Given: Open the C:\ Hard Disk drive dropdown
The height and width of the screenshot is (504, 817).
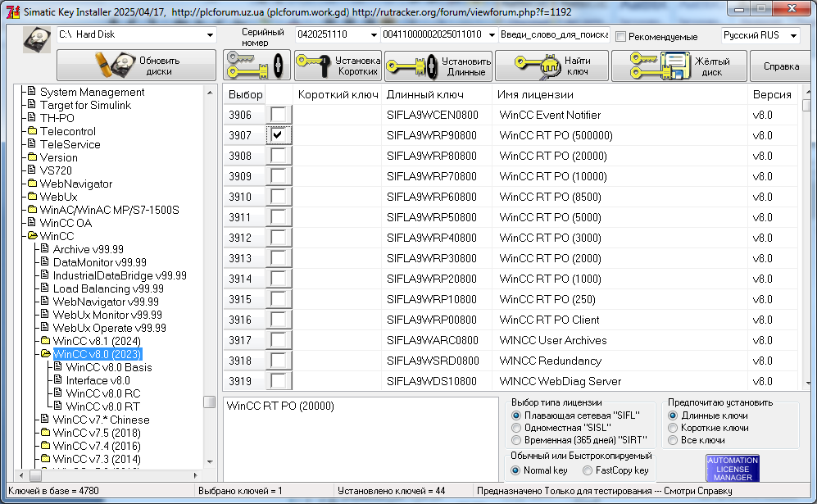Looking at the screenshot, I should [x=210, y=36].
